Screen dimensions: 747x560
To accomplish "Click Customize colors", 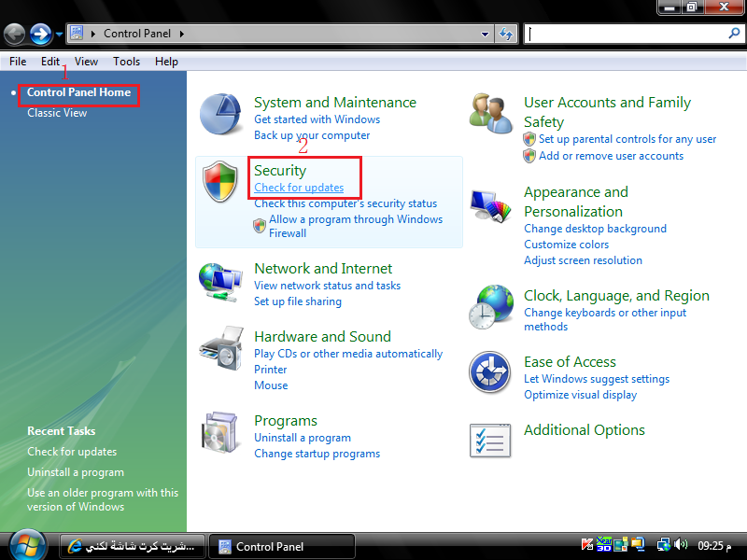I will point(567,245).
